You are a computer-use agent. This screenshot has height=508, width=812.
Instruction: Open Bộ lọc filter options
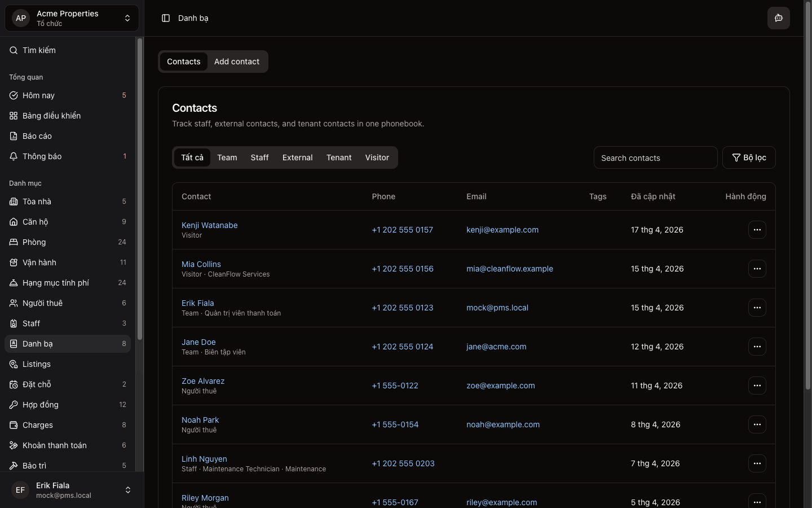click(x=748, y=157)
